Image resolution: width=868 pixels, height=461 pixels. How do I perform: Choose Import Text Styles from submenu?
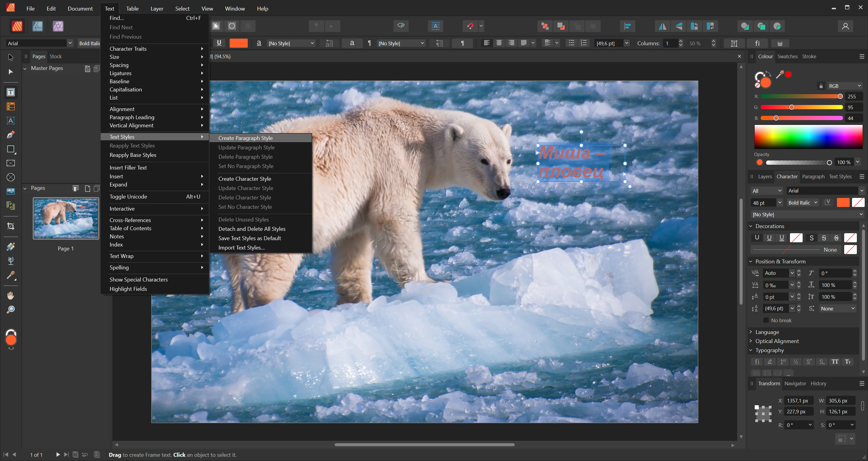point(241,247)
